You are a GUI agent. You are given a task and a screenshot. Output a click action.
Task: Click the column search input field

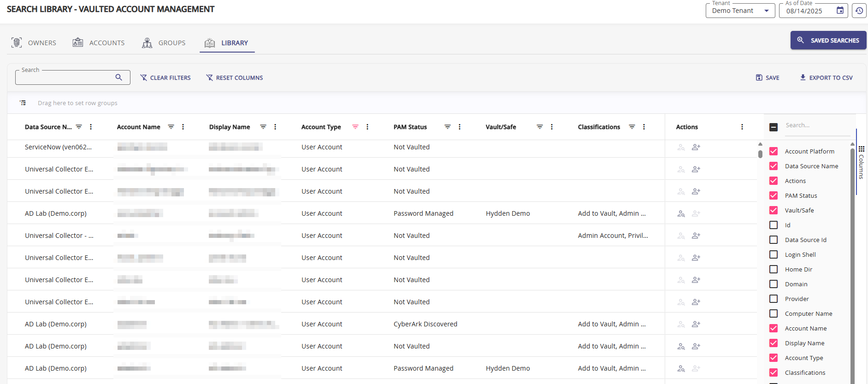(x=817, y=125)
